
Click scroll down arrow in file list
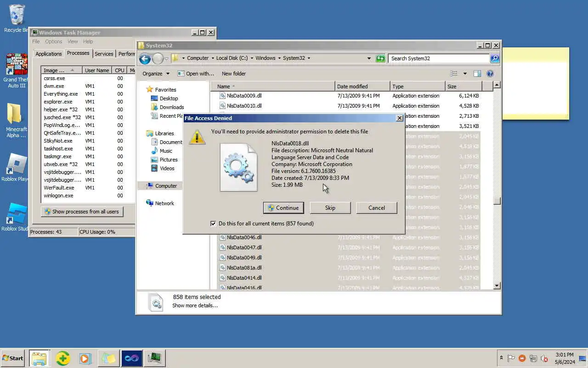pos(497,286)
